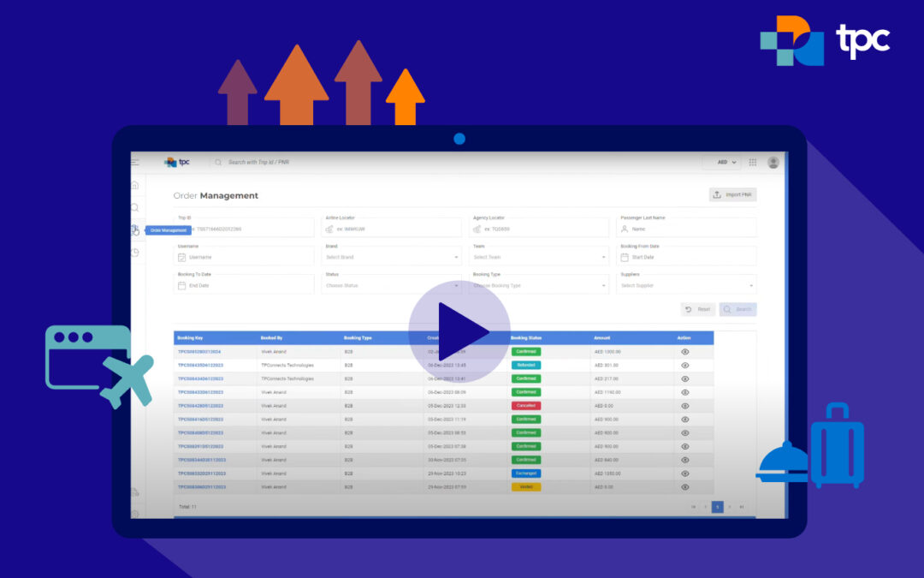Expand the Suppliers dropdown
Viewport: 924px width, 578px height.
pos(686,285)
